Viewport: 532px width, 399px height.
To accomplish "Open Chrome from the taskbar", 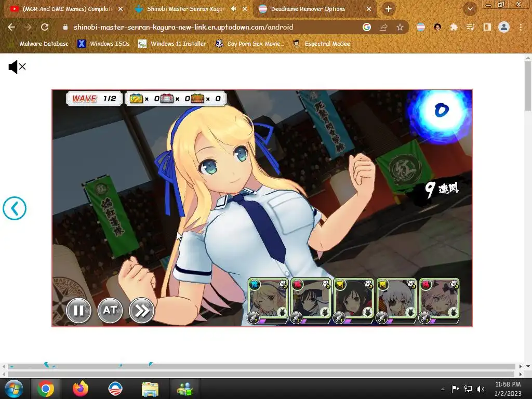I will (x=46, y=389).
